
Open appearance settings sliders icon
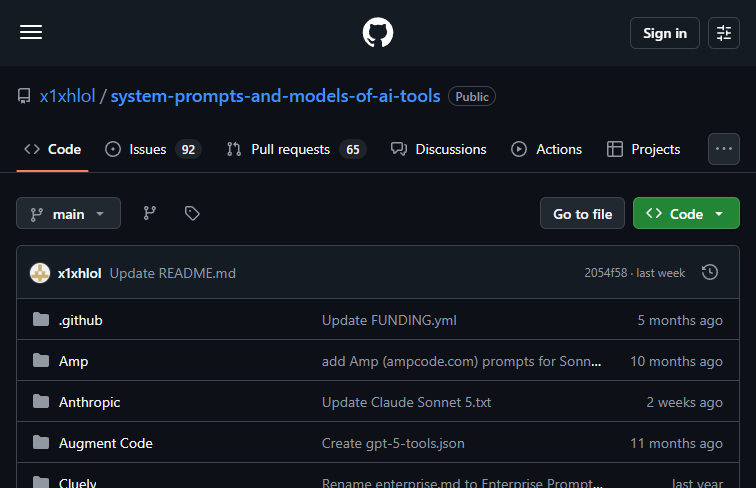(x=724, y=33)
